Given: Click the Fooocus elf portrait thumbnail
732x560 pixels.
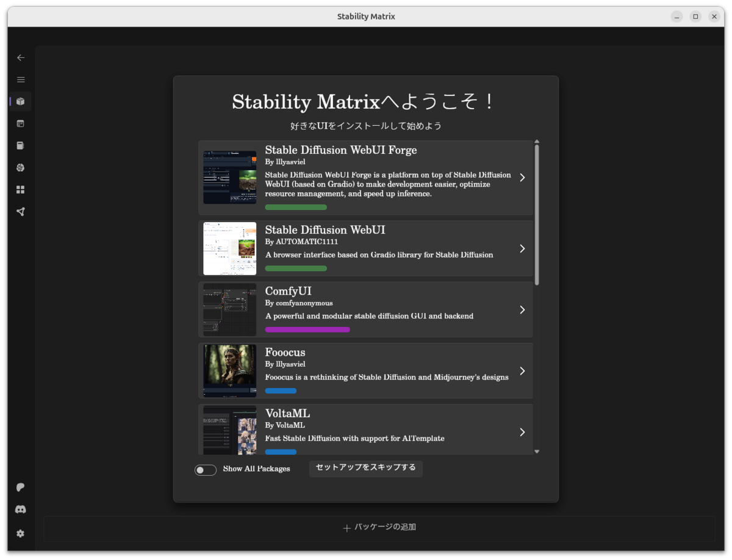Looking at the screenshot, I should click(230, 371).
